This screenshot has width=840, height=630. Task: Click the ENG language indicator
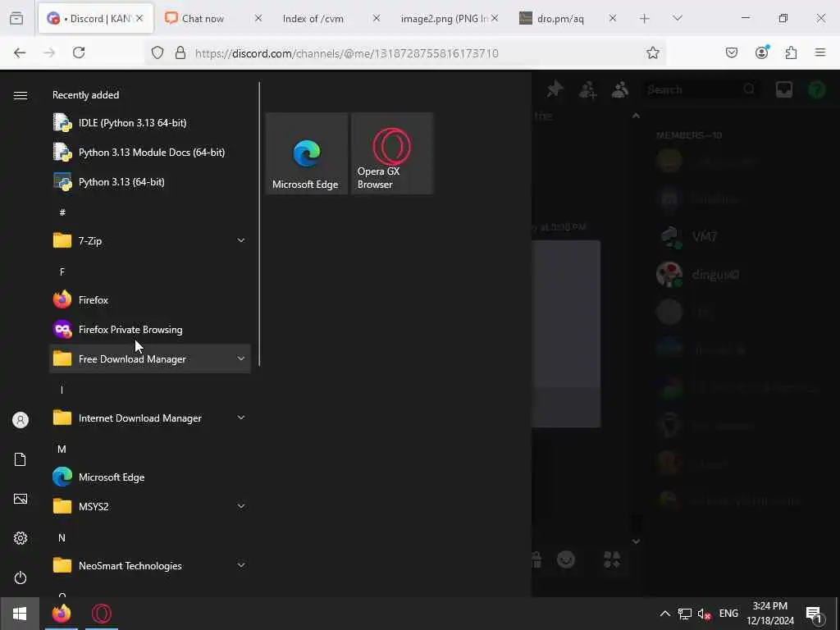point(728,614)
